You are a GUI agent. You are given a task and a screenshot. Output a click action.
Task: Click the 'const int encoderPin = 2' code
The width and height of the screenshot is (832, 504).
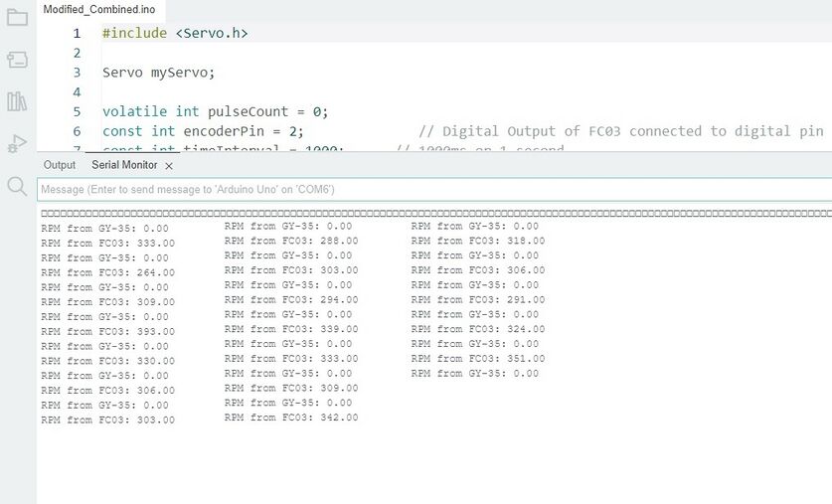point(203,131)
